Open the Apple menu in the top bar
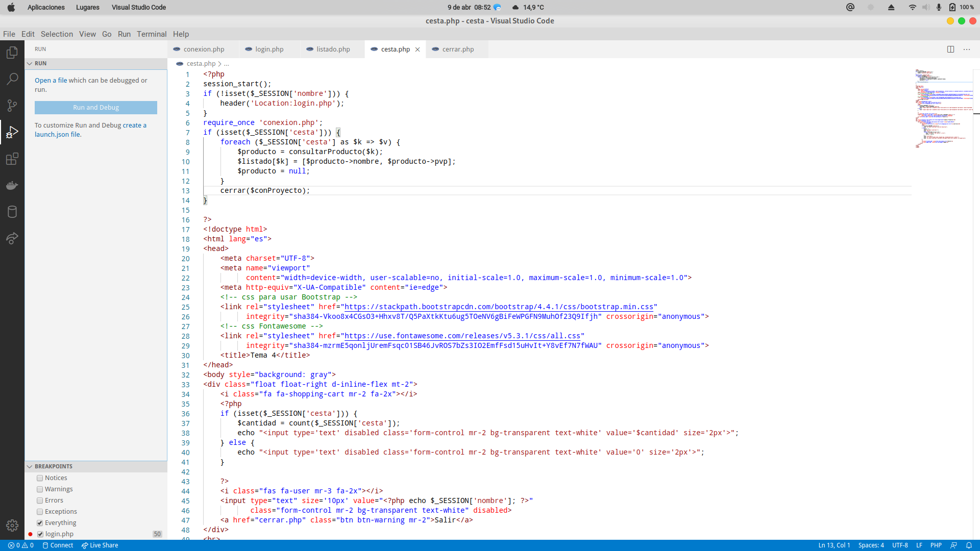The width and height of the screenshot is (980, 551). 11,7
